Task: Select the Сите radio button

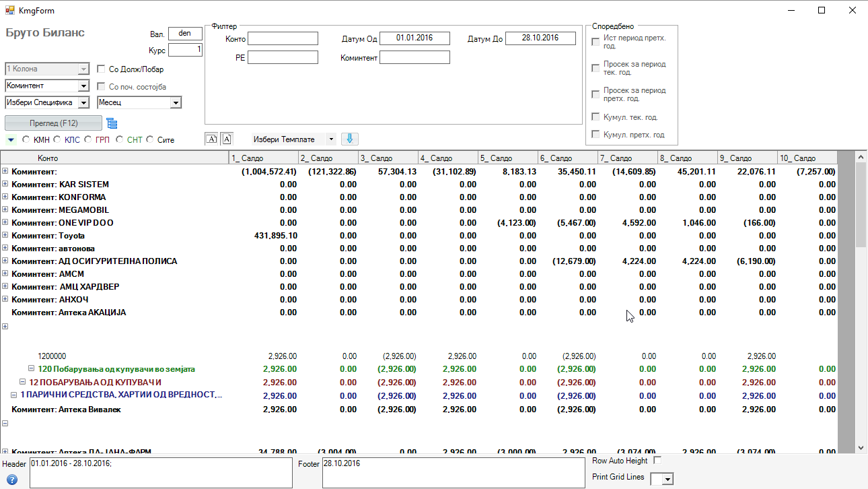Action: click(x=150, y=140)
